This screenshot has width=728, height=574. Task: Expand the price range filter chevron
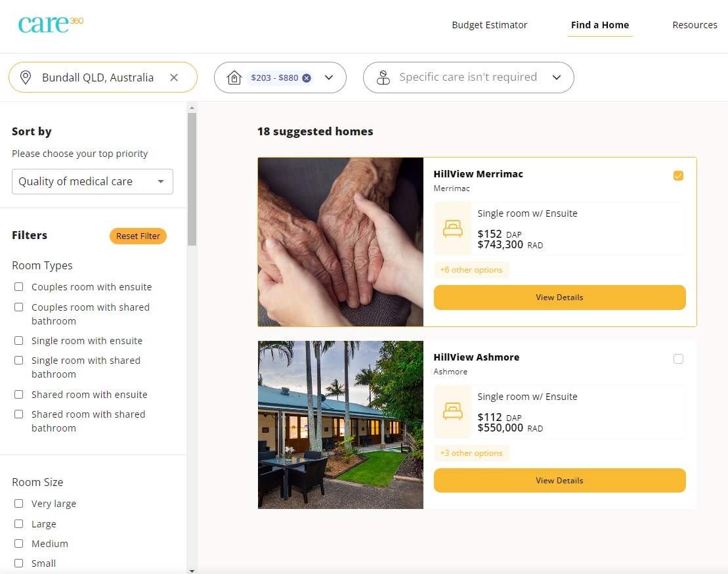pos(329,77)
